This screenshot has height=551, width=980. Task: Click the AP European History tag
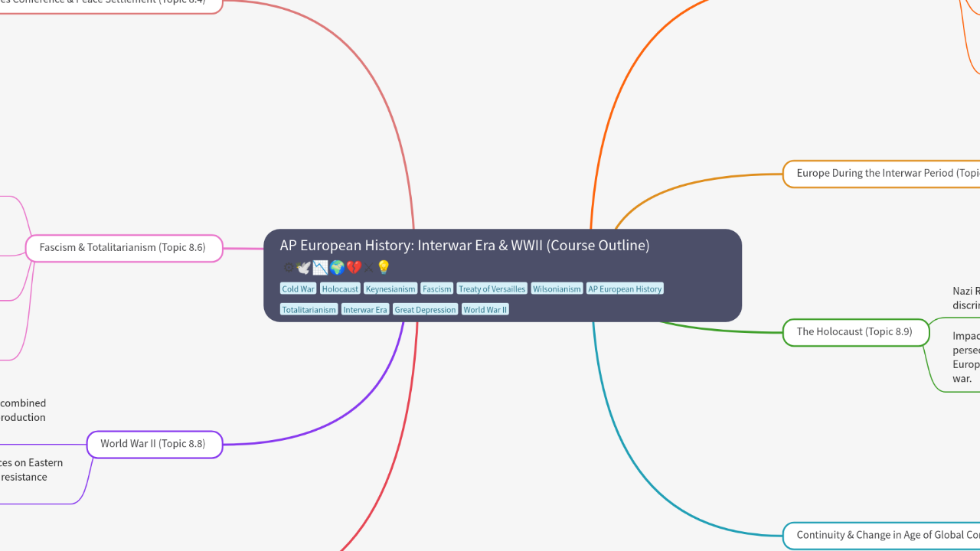(625, 289)
